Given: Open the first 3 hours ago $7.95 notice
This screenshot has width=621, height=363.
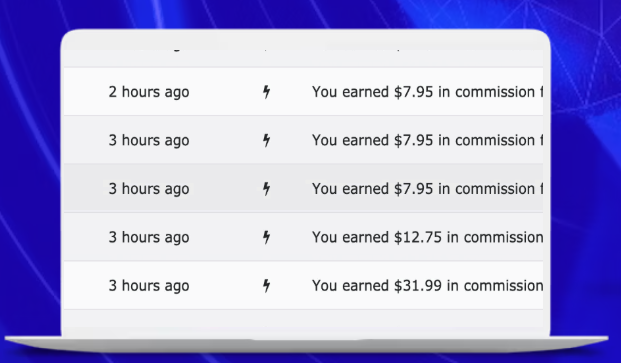Looking at the screenshot, I should pos(427,140).
